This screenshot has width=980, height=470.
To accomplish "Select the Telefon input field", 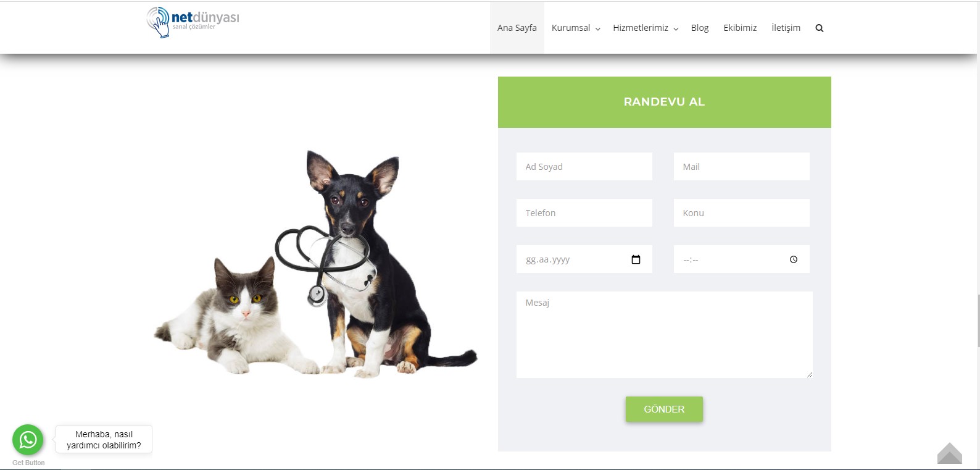I will (584, 213).
